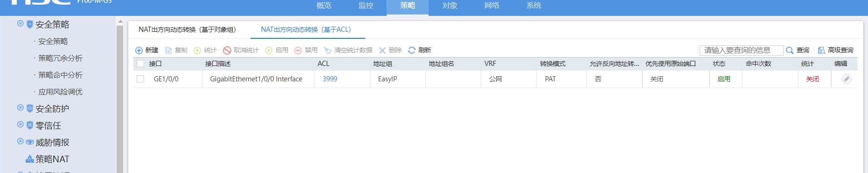Click the 高级查询 advanced search icon
This screenshot has width=868, height=173.
point(821,50)
